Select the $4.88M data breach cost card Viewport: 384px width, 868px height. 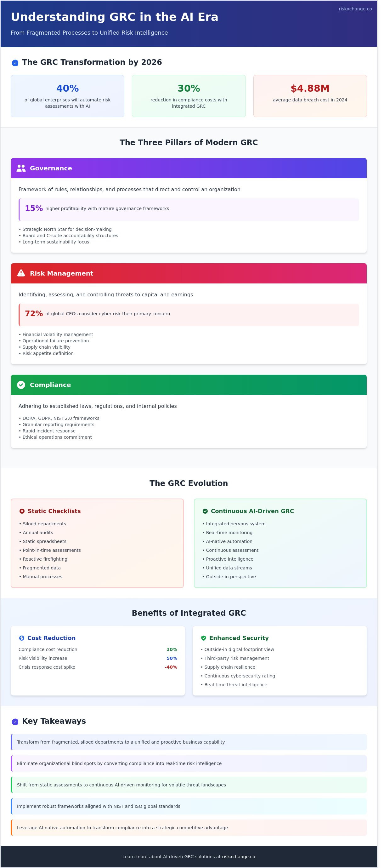coord(310,96)
